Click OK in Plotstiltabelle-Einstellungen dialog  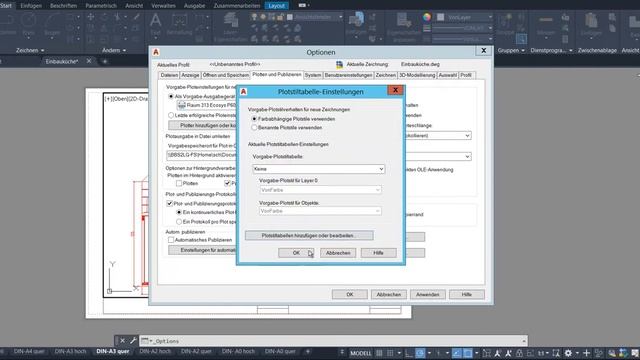[296, 253]
